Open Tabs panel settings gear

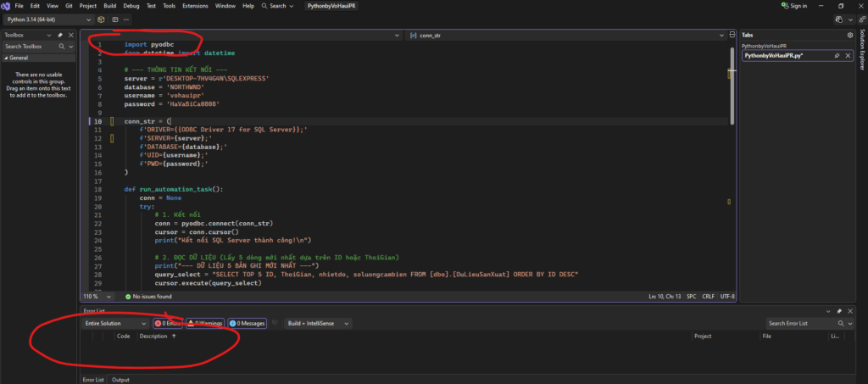click(850, 35)
